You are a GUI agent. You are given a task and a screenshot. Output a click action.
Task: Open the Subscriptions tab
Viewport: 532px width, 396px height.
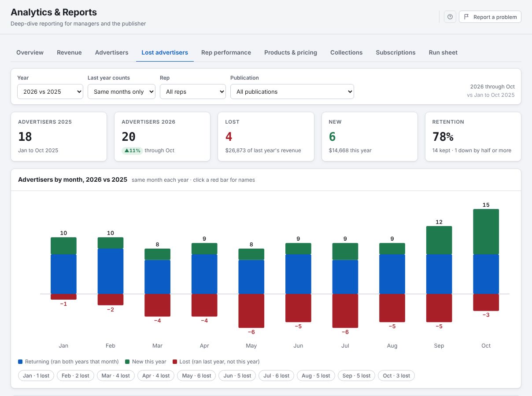point(395,52)
